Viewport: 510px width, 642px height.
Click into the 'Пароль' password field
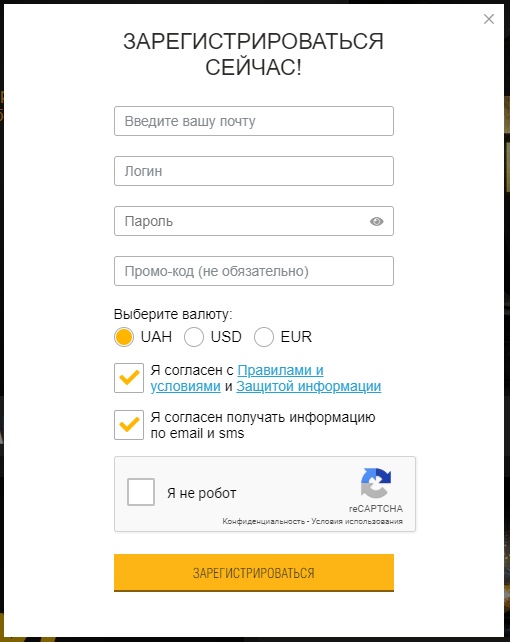pyautogui.click(x=254, y=221)
